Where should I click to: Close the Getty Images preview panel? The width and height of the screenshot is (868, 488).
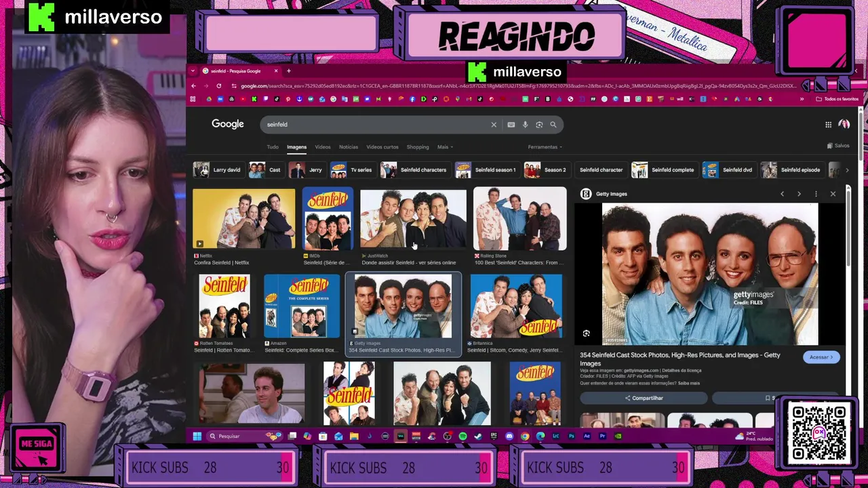[x=833, y=194]
